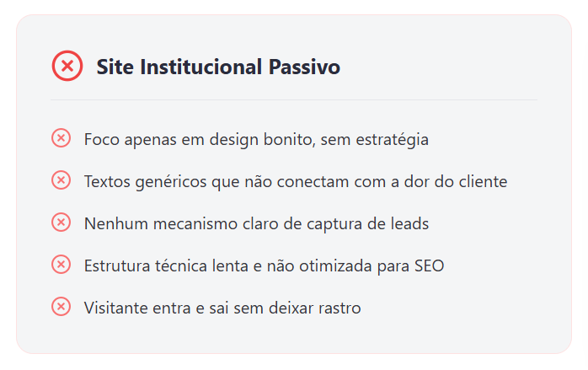Click the X icon beside "Visitante entra e sai"

click(61, 306)
